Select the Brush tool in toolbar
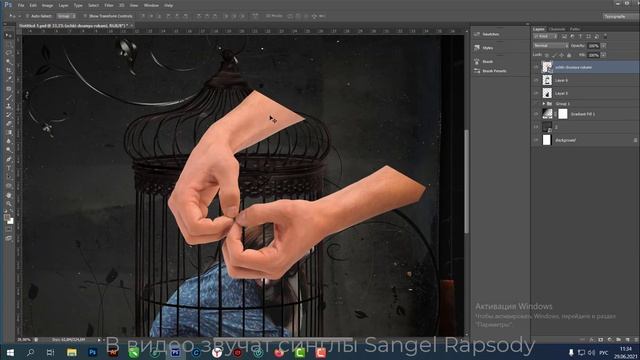640x360 pixels. coord(9,97)
